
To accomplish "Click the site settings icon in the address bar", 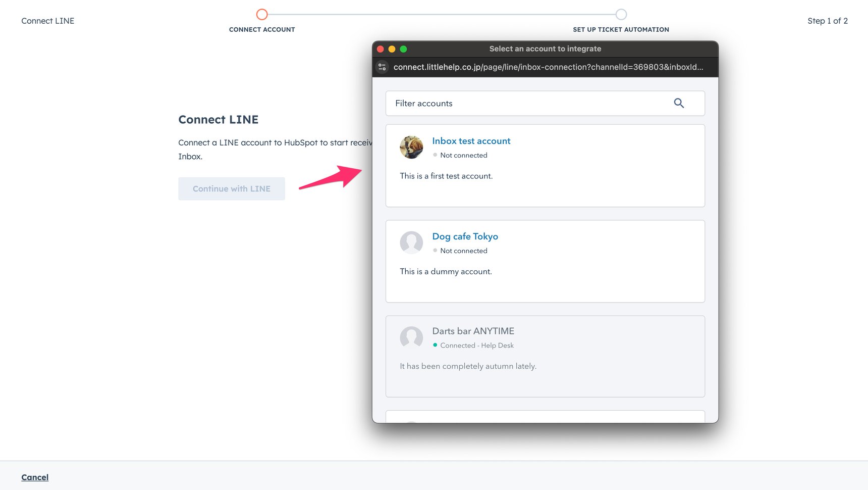I will tap(382, 67).
